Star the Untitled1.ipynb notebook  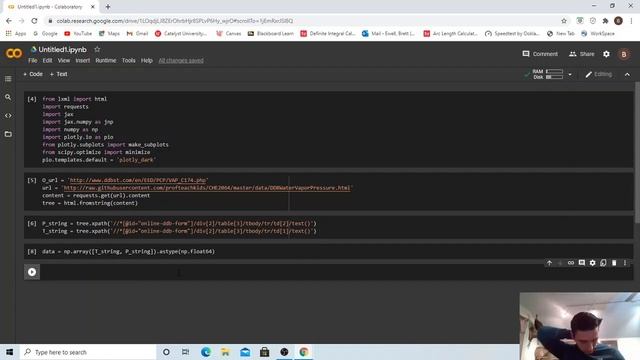pyautogui.click(x=97, y=49)
